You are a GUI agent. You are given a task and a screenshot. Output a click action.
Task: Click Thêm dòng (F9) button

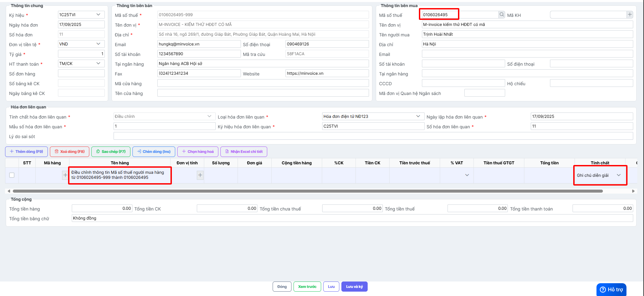[26, 152]
